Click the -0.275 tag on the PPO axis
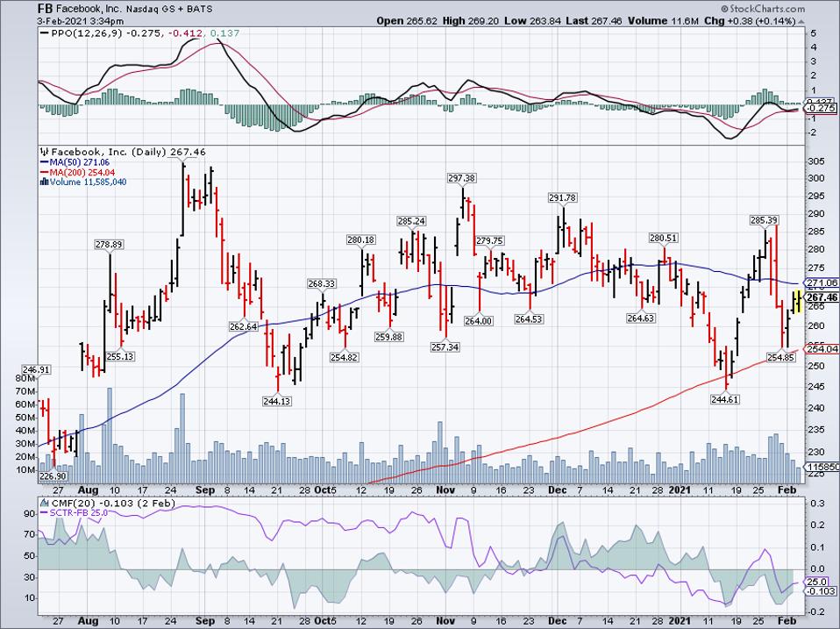Screen dimensions: 840x629 821,108
